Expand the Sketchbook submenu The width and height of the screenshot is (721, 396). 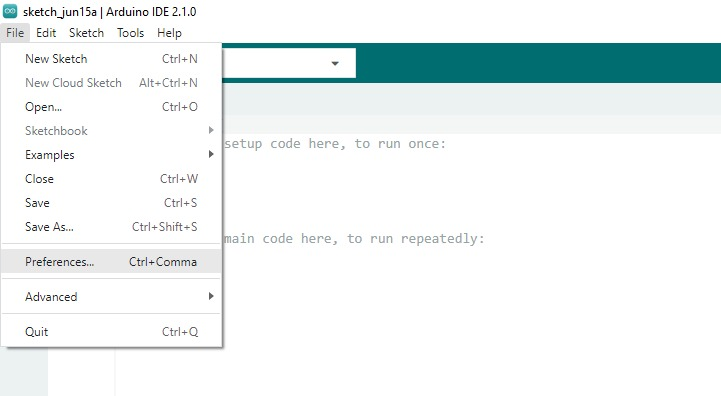coord(111,131)
